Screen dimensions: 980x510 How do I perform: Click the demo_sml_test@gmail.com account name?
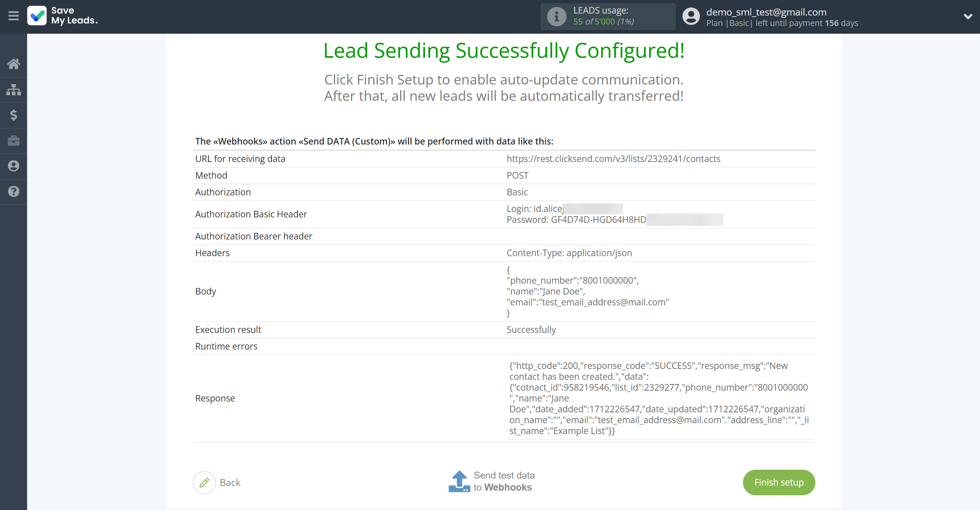click(x=766, y=12)
